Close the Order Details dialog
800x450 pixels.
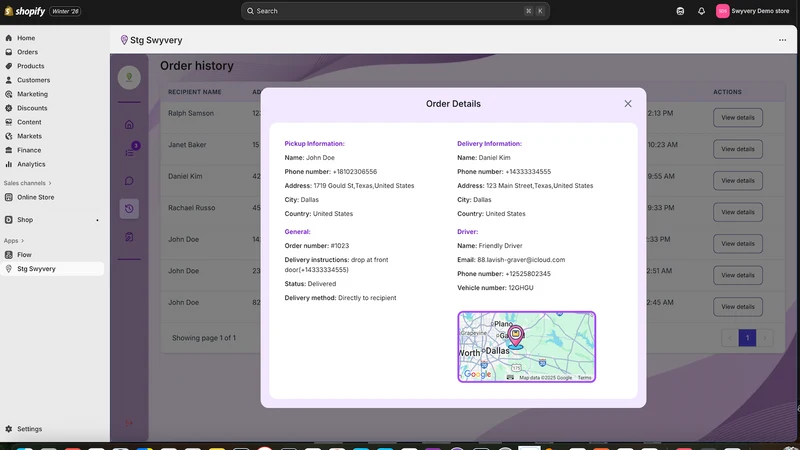(628, 104)
